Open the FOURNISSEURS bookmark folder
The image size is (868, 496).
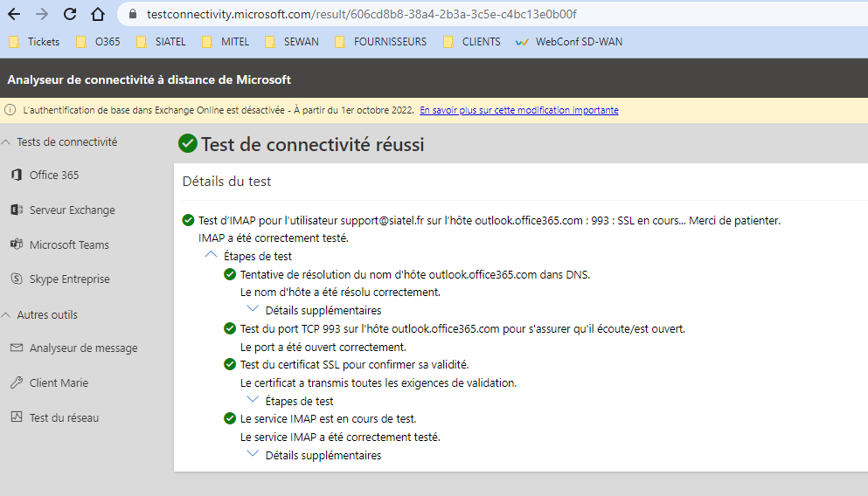tap(381, 42)
